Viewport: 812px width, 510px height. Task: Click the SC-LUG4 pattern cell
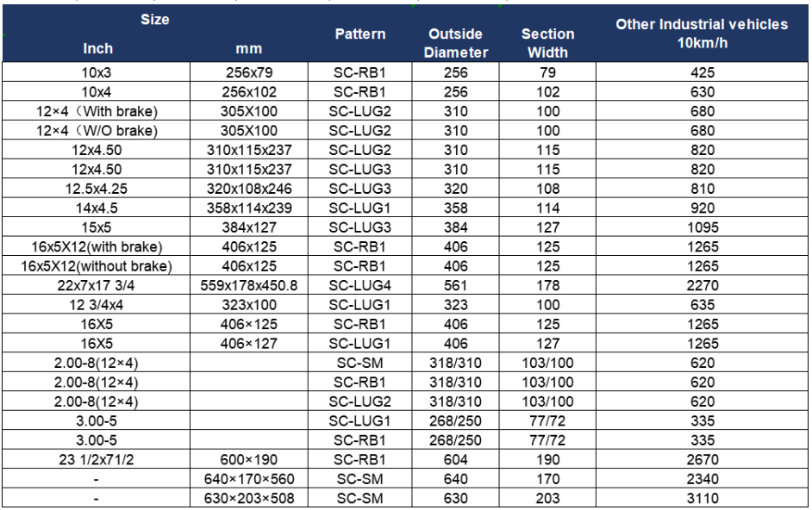point(360,285)
